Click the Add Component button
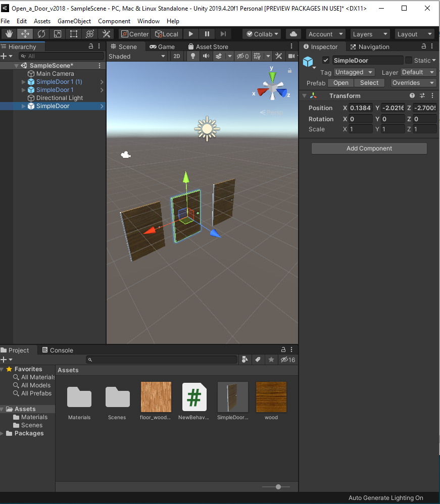The width and height of the screenshot is (440, 504). pyautogui.click(x=369, y=148)
